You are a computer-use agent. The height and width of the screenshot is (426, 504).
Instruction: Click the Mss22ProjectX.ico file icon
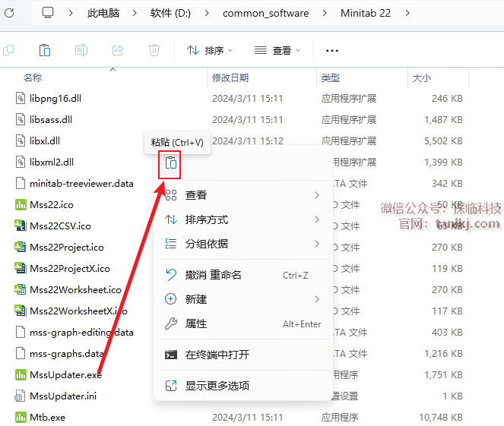21,268
